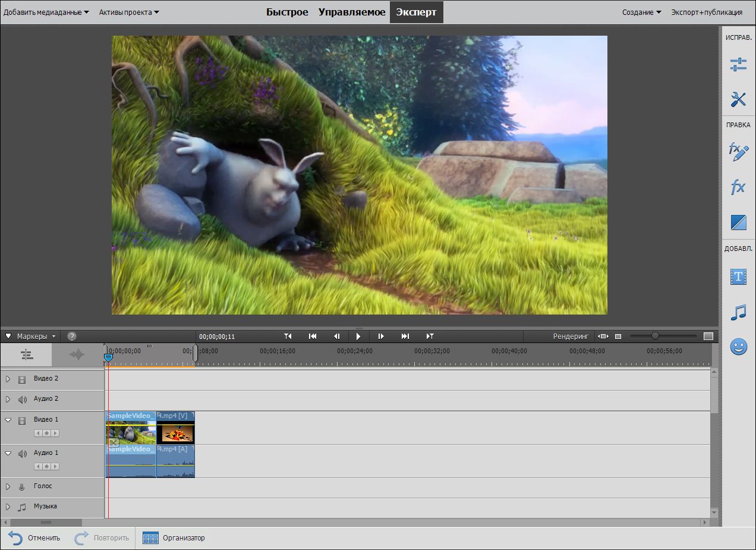Switch to the Управляемое mode tab
756x550 pixels.
(x=352, y=12)
